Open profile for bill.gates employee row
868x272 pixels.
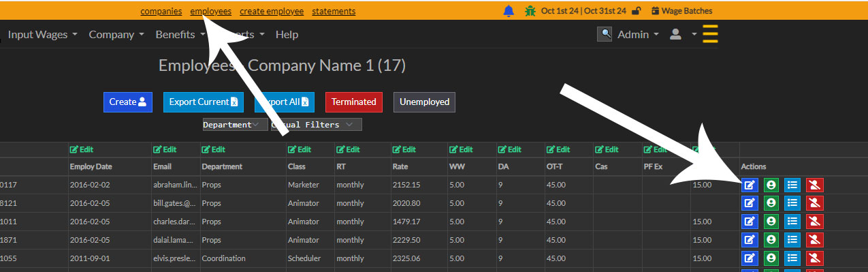(771, 203)
